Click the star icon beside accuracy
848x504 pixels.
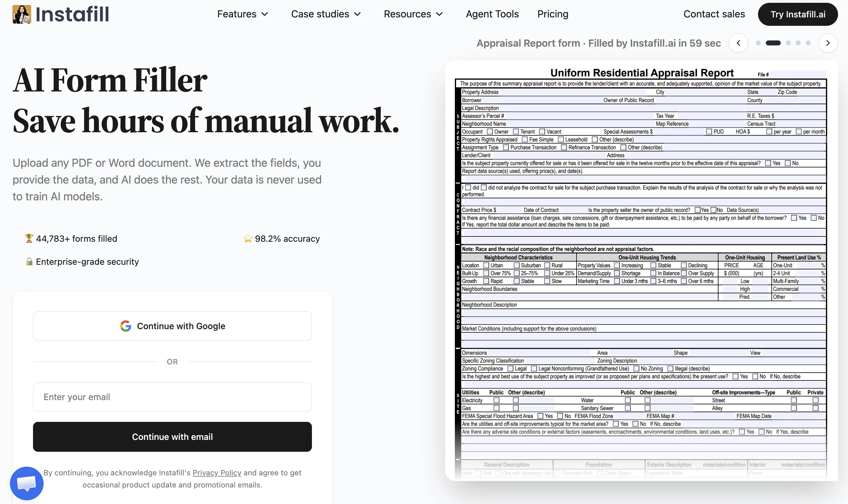(248, 238)
